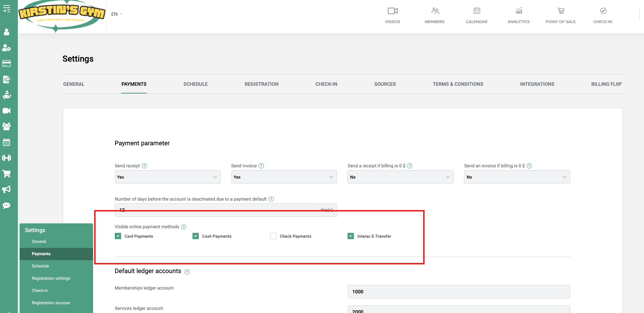Uncheck the Card Payments checkbox
644x313 pixels.
pyautogui.click(x=118, y=236)
